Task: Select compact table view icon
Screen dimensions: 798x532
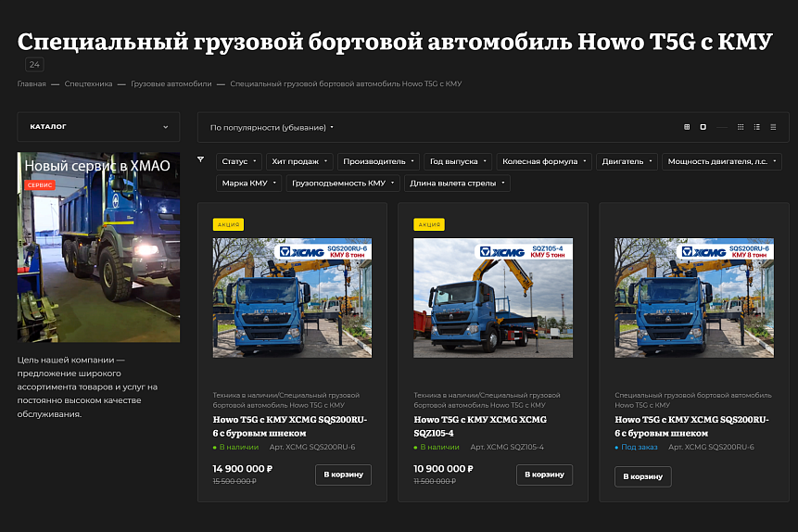Action: (773, 127)
